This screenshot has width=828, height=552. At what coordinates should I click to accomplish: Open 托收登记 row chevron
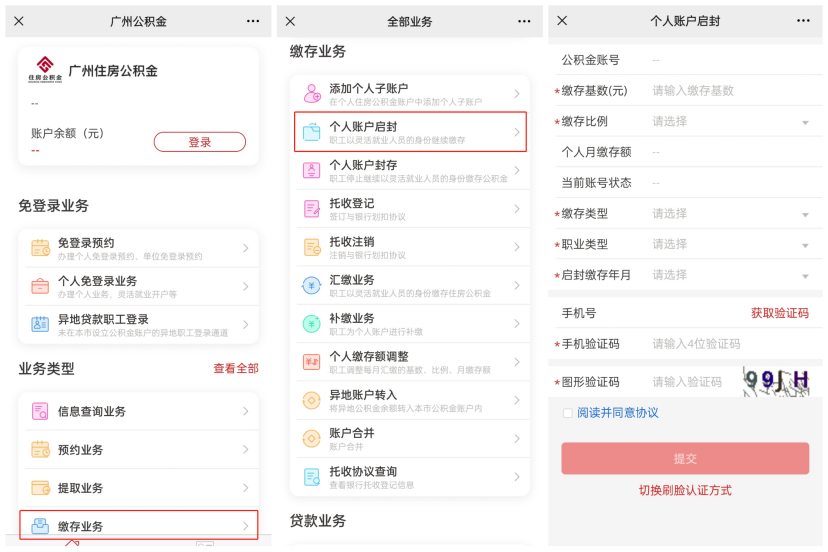click(517, 209)
